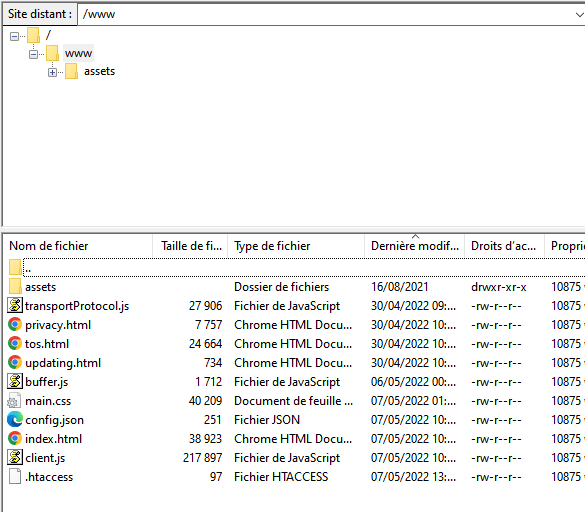The width and height of the screenshot is (585, 512).
Task: Collapse the www folder tree node
Action: tap(33, 54)
